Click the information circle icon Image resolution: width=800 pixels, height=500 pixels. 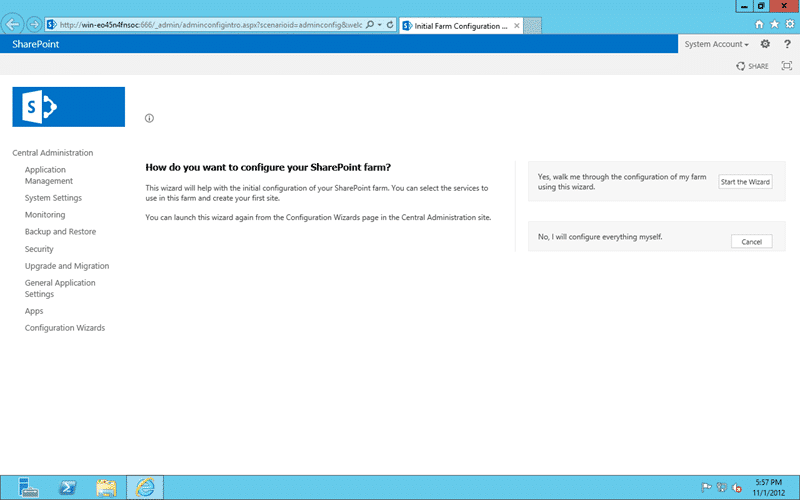[x=149, y=118]
